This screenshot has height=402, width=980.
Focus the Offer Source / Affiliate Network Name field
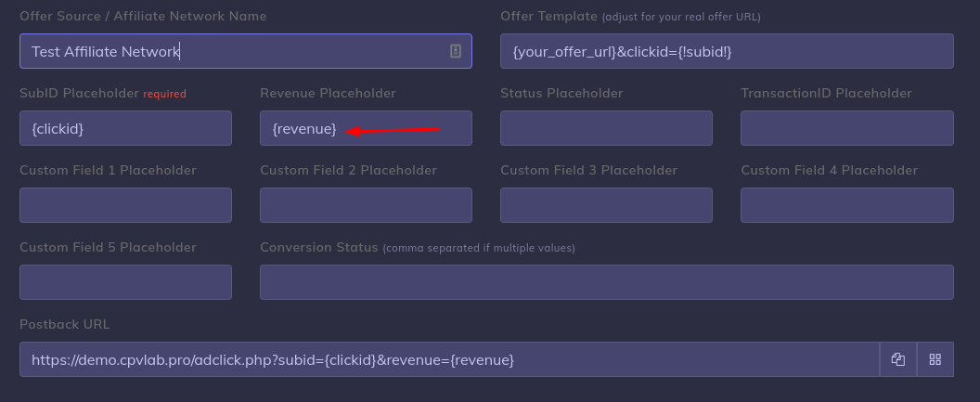click(232, 51)
